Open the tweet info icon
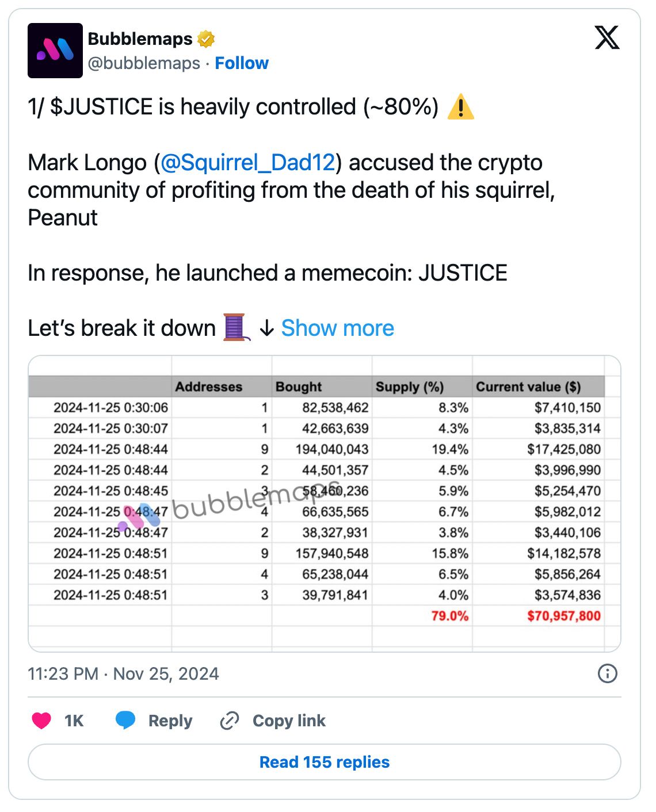Screen dimensions: 656x812 (x=608, y=673)
